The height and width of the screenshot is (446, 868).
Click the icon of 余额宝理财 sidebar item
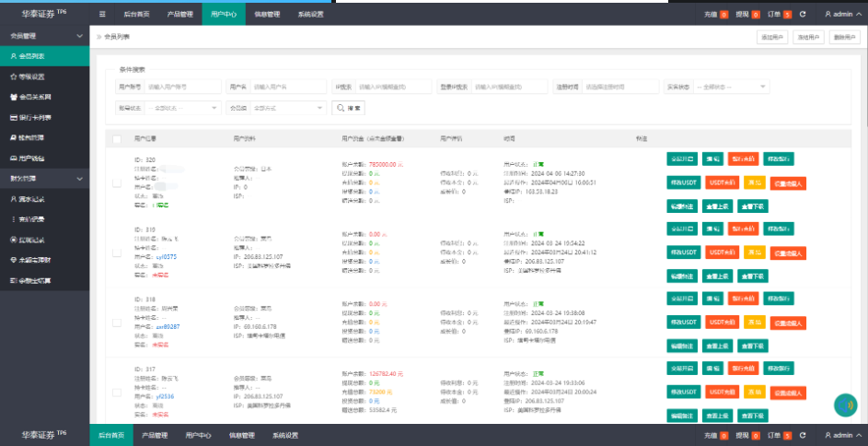14,260
